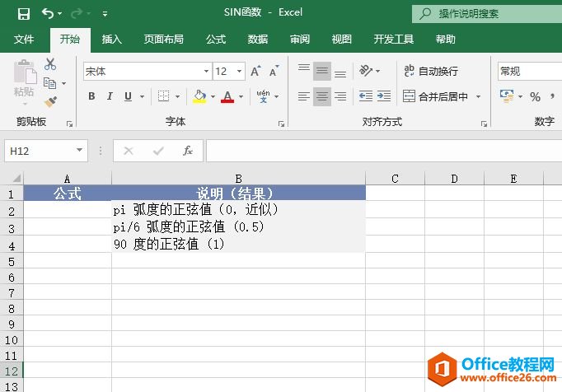Align text right
Screen dimensions: 562x392
[x=340, y=96]
